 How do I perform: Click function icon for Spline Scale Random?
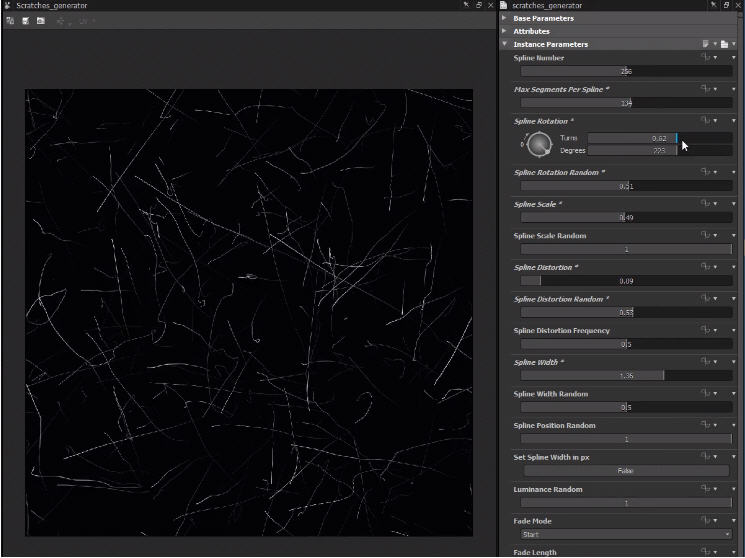click(x=705, y=235)
